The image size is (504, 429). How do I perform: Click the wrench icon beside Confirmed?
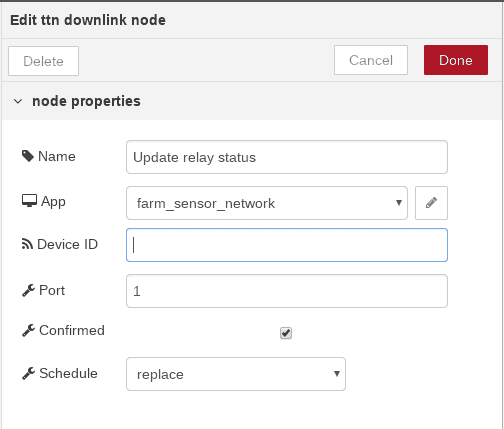click(28, 330)
